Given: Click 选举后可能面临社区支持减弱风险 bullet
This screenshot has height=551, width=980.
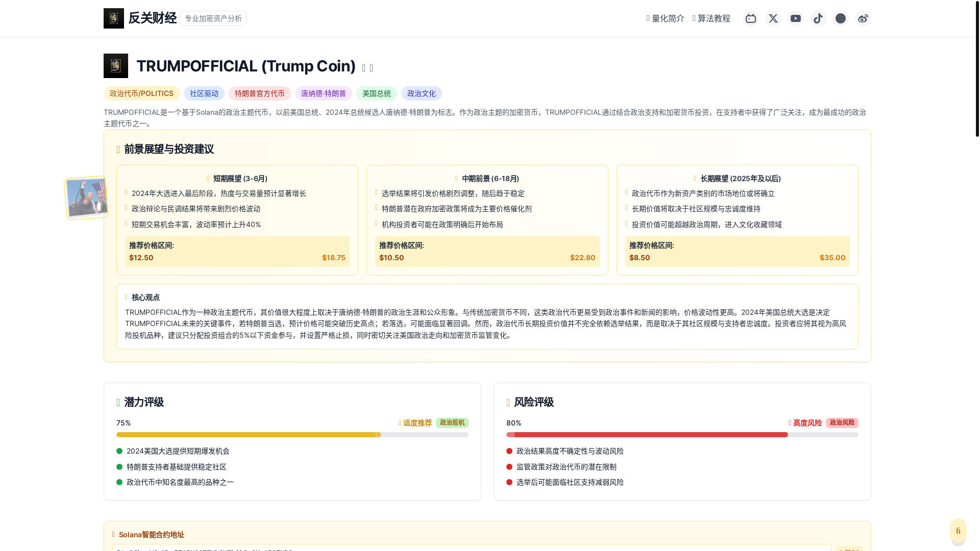Looking at the screenshot, I should coord(570,482).
